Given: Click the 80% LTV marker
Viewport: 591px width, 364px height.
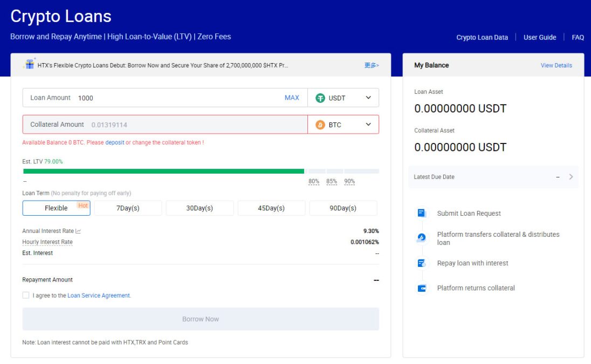Looking at the screenshot, I should 314,181.
